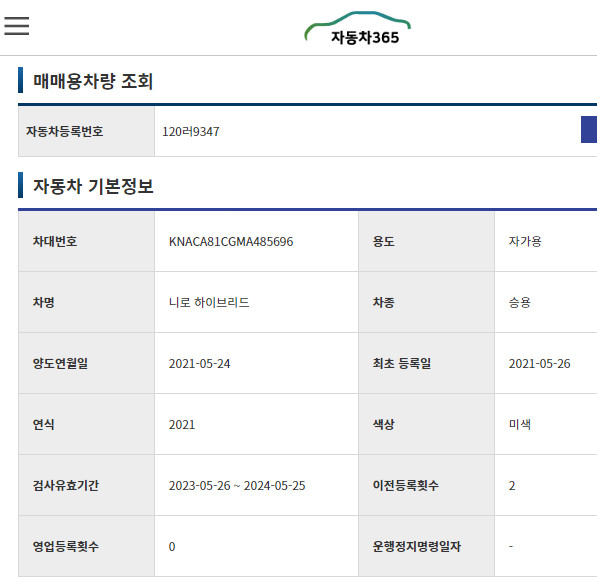The height and width of the screenshot is (588, 597).
Task: Click the 자동차등록번호 label
Action: coord(64,131)
